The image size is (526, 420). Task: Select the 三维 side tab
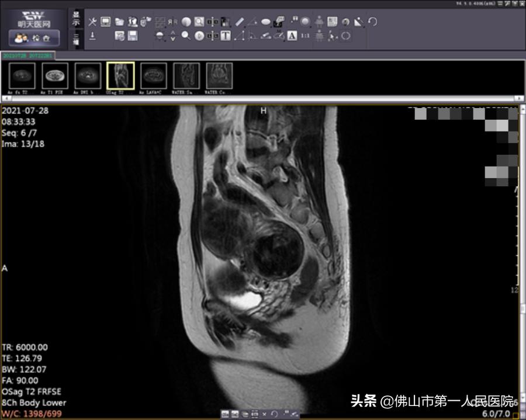click(x=76, y=39)
